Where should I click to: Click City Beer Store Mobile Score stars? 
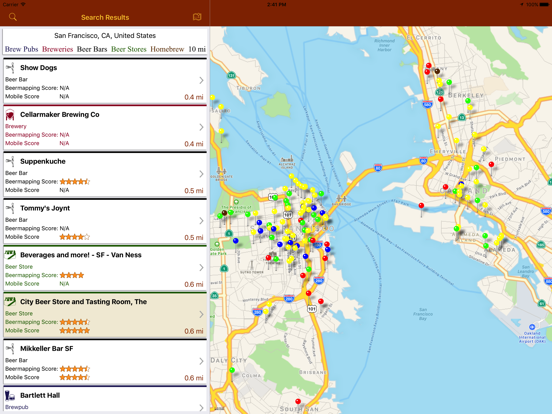[75, 331]
